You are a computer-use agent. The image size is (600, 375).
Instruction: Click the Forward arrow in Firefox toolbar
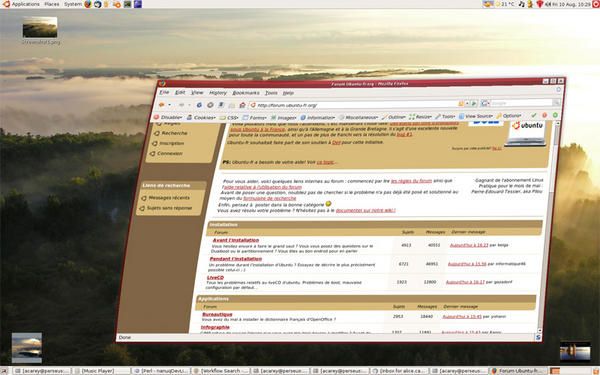click(181, 105)
